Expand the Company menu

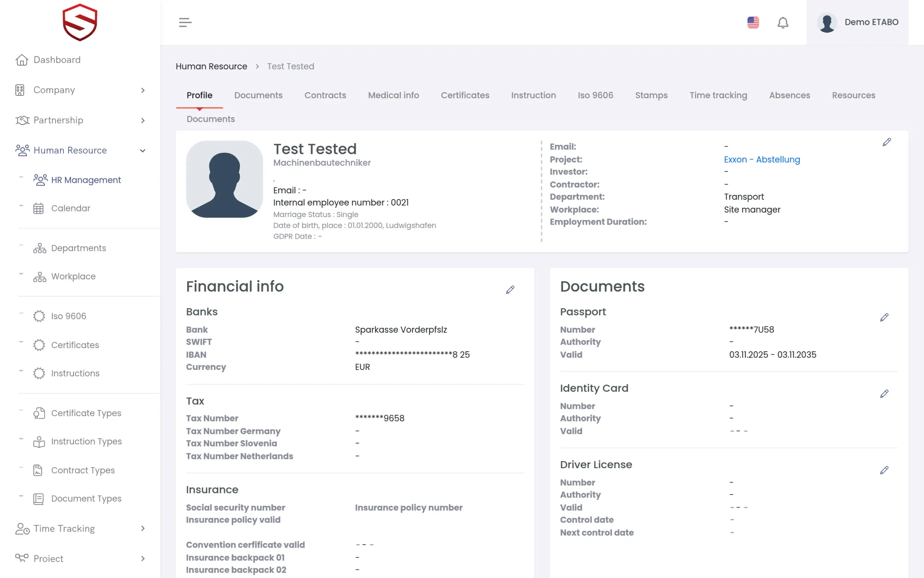pos(80,90)
